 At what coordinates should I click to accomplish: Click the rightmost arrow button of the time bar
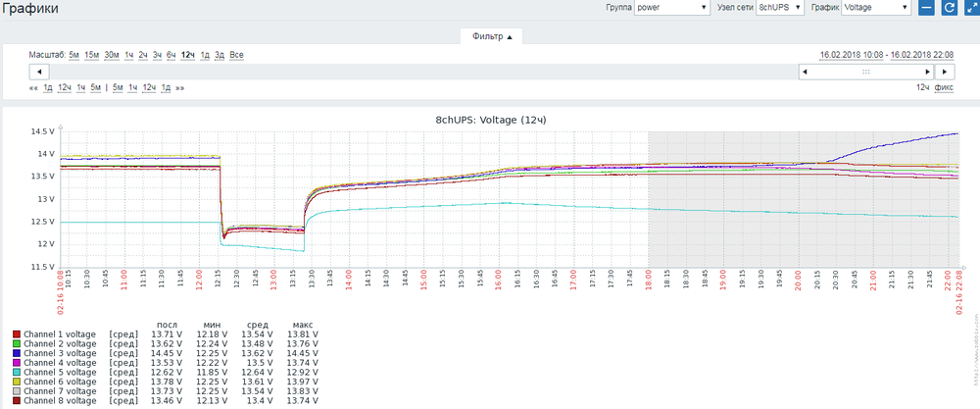[x=944, y=72]
